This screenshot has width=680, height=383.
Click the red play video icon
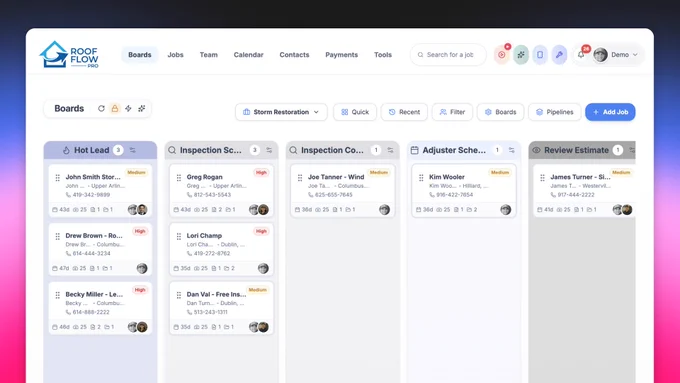click(x=502, y=55)
